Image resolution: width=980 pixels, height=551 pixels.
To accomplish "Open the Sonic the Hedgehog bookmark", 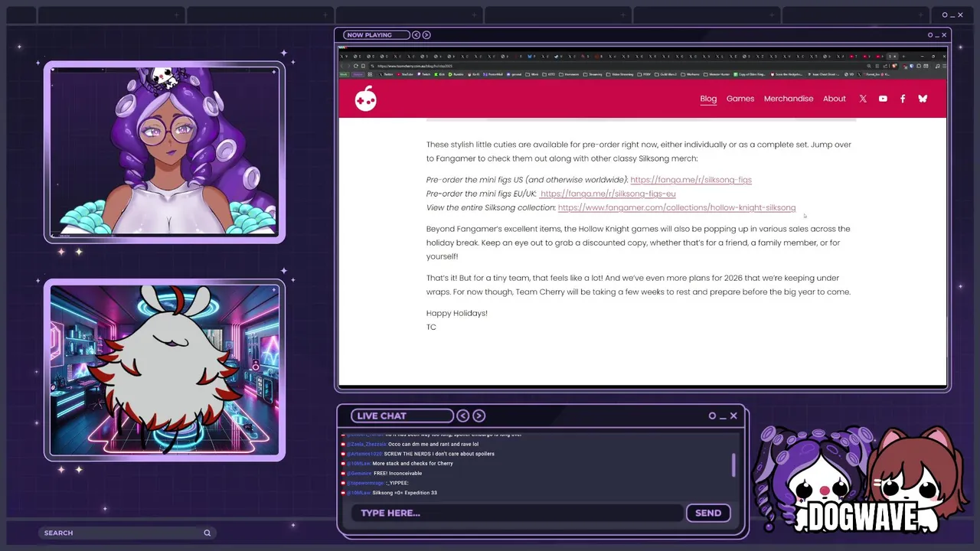I will tap(787, 74).
